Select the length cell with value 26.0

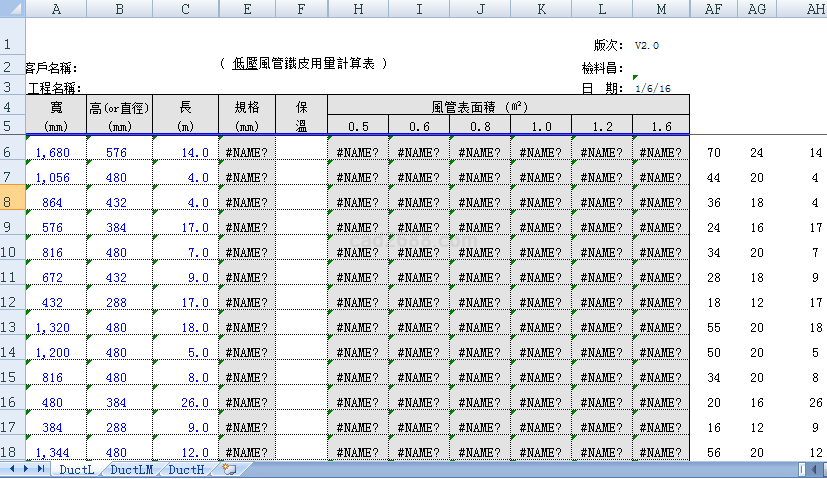[185, 402]
